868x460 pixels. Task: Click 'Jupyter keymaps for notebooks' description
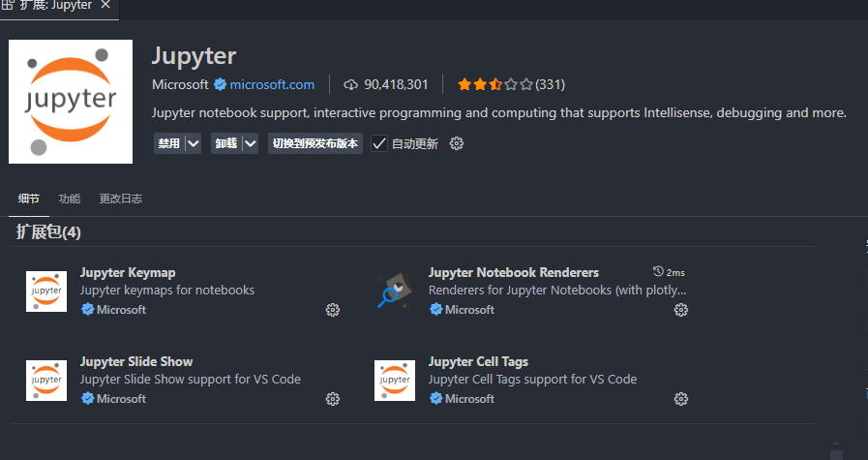click(167, 291)
